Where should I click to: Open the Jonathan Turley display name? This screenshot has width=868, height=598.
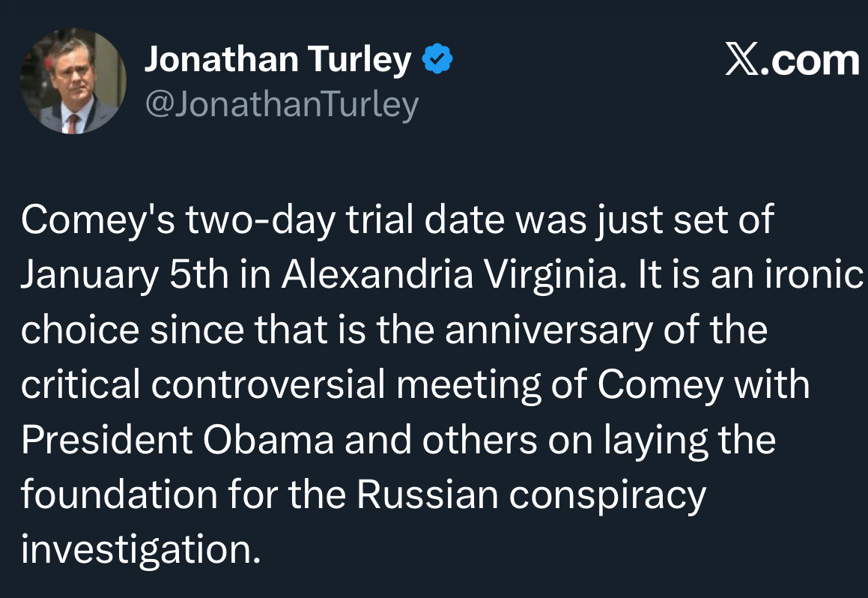[277, 60]
